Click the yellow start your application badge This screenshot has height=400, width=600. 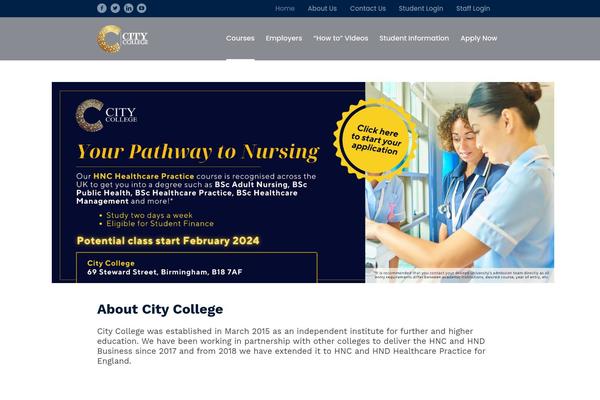click(x=375, y=139)
